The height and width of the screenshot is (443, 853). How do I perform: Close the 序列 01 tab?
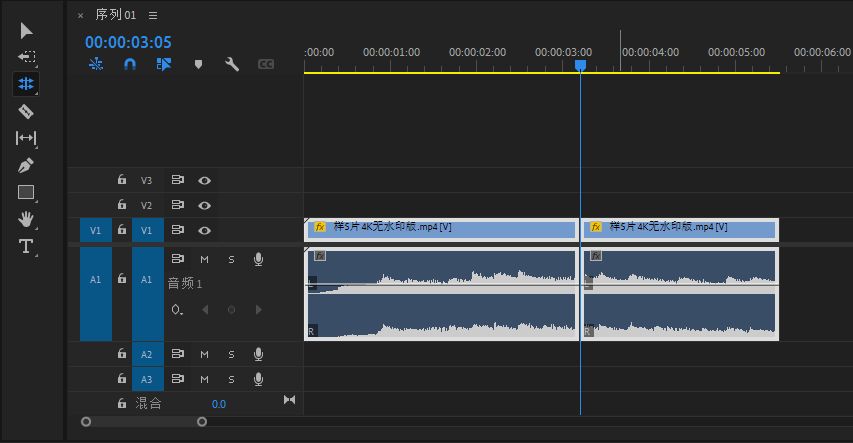pos(81,16)
